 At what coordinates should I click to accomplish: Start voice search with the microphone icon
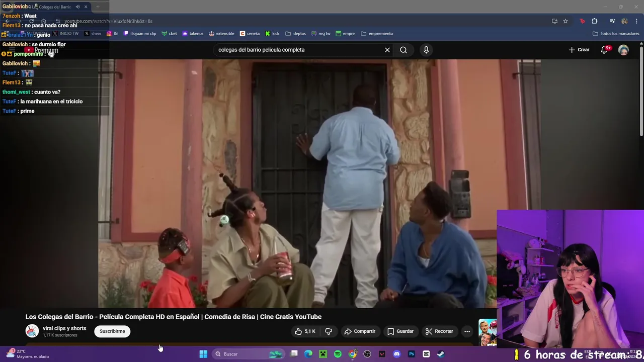tap(426, 50)
